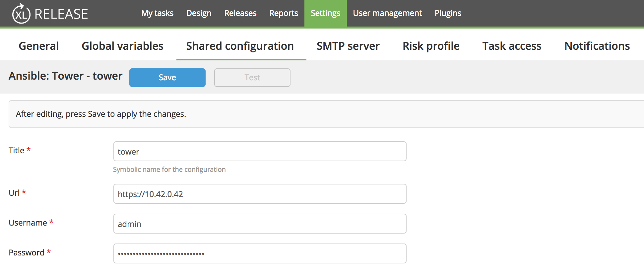Viewport: 644px width, 280px height.
Task: Open the My tasks menu
Action: coord(157,13)
